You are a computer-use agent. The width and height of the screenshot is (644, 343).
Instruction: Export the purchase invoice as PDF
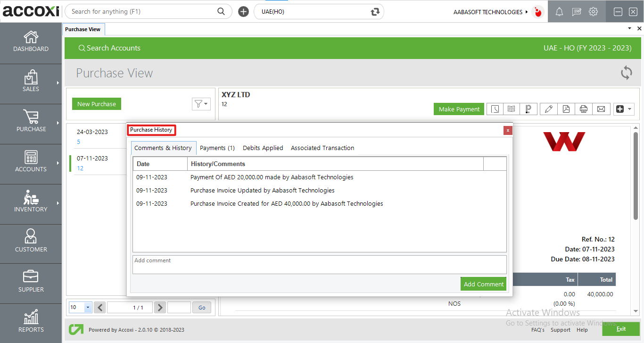point(566,109)
